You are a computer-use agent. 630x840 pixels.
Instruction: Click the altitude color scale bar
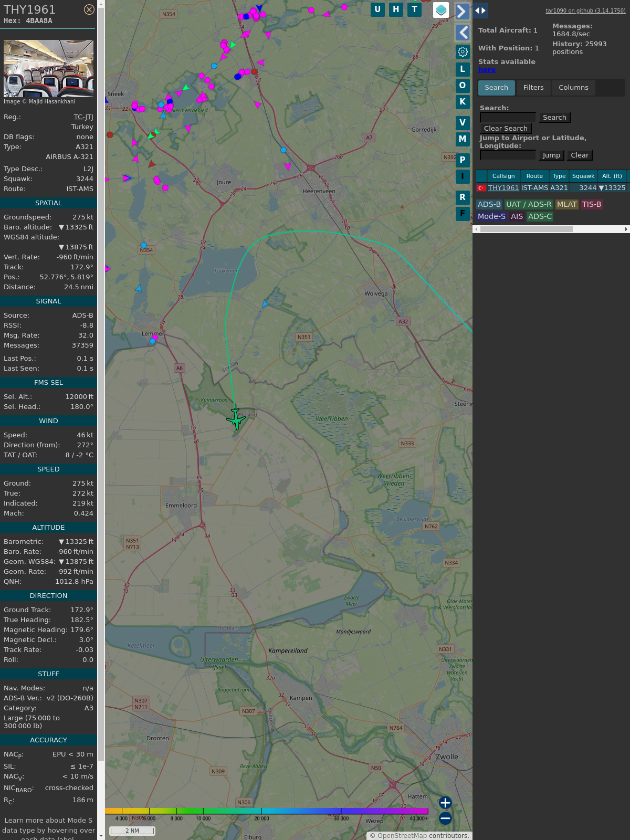coord(267,811)
